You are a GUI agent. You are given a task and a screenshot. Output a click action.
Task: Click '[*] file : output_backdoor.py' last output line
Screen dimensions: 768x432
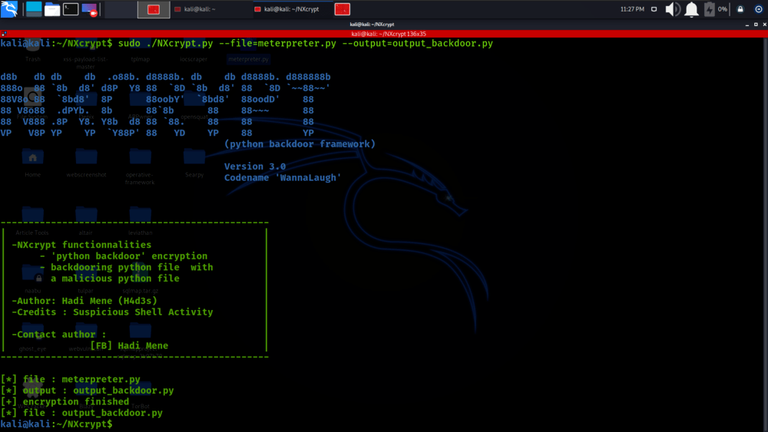(81, 413)
